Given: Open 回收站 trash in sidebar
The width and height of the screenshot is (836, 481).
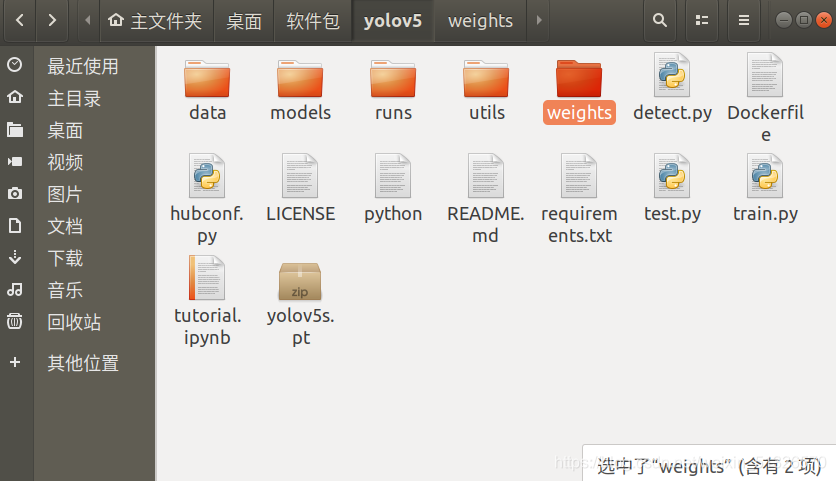Looking at the screenshot, I should point(74,322).
